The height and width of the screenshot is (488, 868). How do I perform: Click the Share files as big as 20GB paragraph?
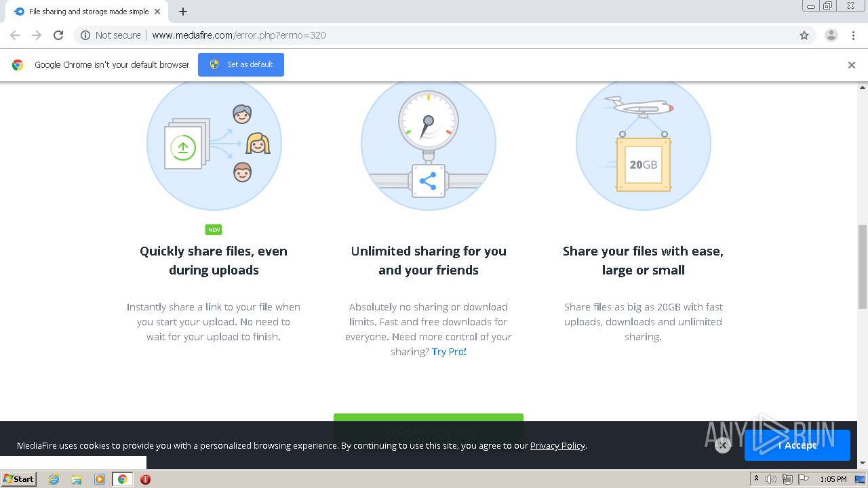click(643, 322)
